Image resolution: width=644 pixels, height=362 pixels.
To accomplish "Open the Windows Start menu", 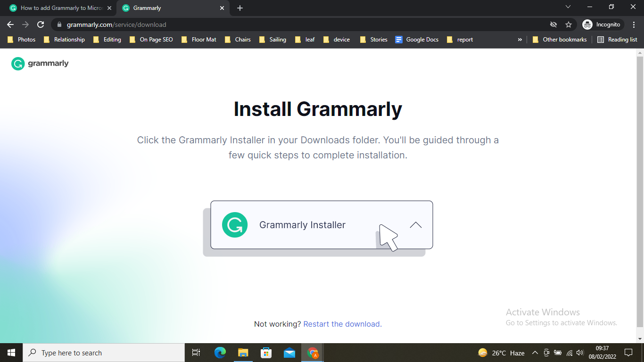I will click(x=11, y=353).
